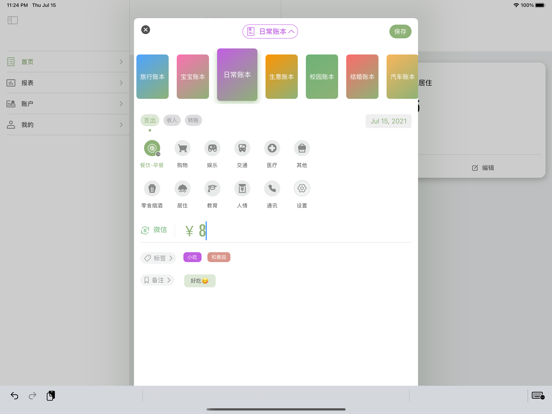552x414 pixels.
Task: Change the 微信 payment account
Action: tap(154, 230)
